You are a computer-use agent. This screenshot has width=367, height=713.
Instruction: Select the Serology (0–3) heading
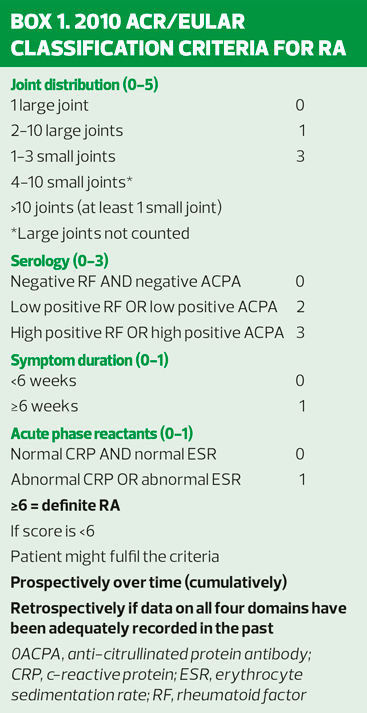pyautogui.click(x=60, y=262)
